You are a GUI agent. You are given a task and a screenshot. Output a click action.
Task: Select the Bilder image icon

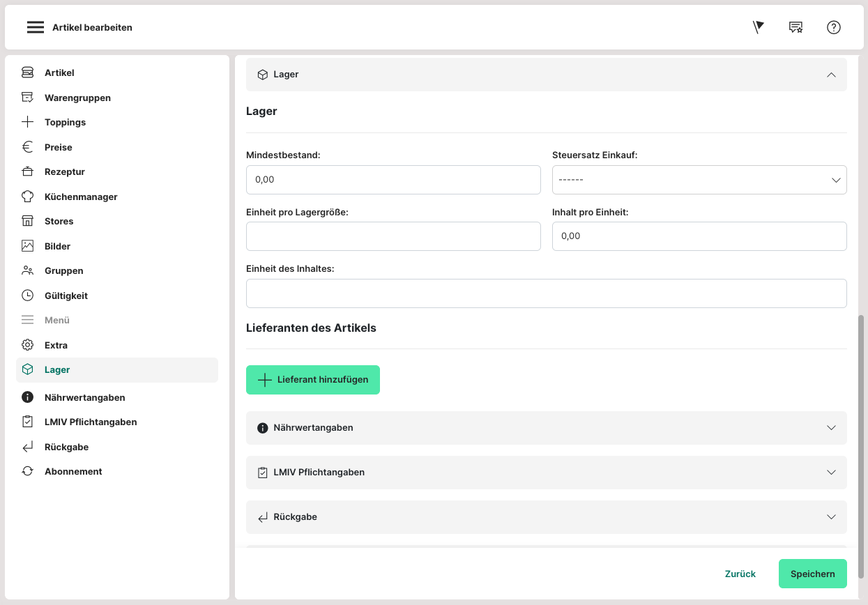coord(28,246)
